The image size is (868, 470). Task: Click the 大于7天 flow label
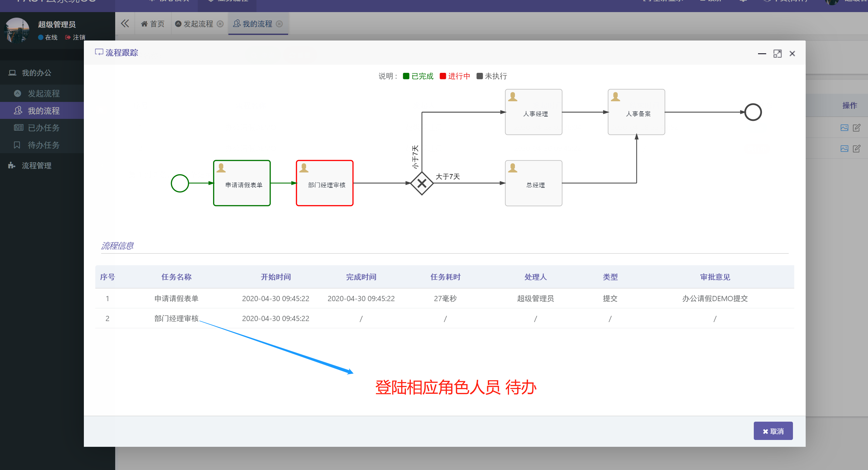click(448, 177)
